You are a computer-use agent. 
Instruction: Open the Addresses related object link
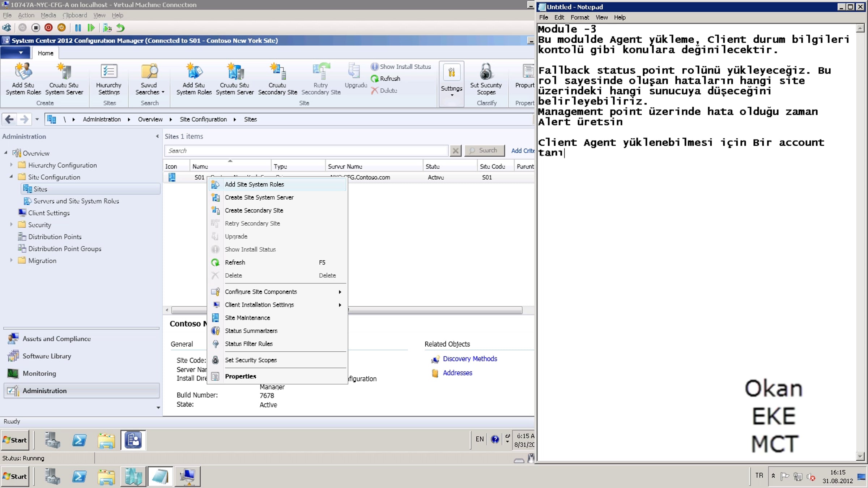pyautogui.click(x=458, y=373)
